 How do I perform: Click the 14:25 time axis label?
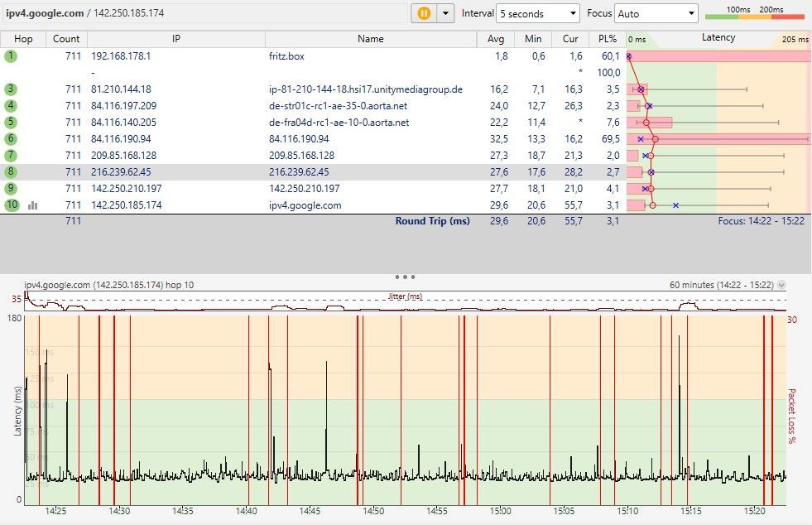(x=55, y=511)
